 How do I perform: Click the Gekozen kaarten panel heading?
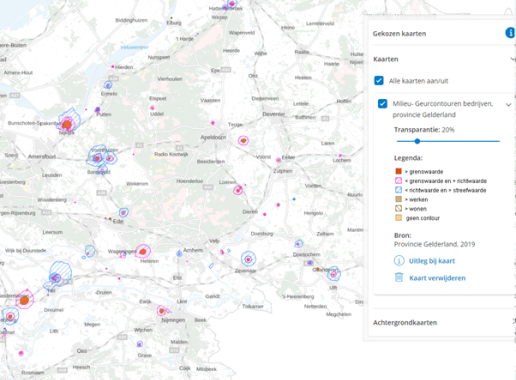click(x=399, y=34)
